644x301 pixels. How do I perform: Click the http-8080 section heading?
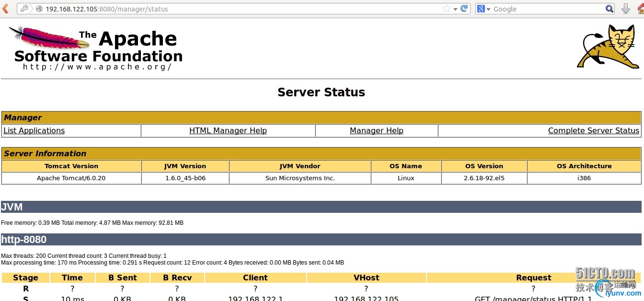[321, 240]
